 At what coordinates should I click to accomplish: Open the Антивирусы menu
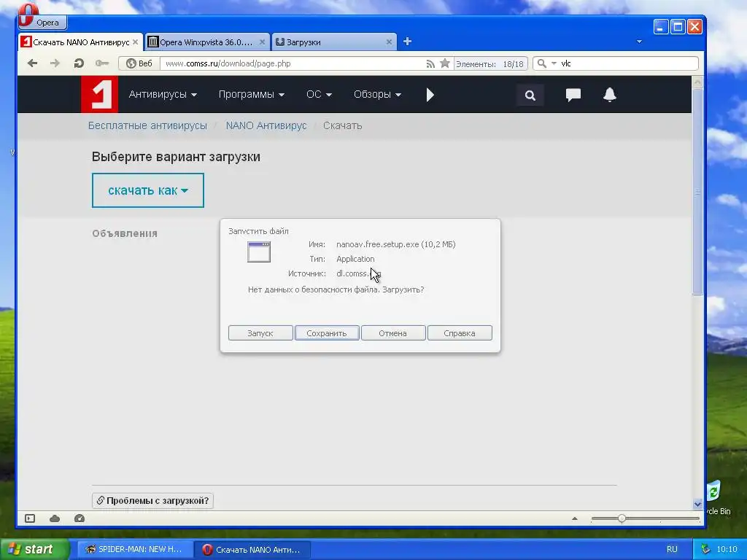pyautogui.click(x=163, y=94)
